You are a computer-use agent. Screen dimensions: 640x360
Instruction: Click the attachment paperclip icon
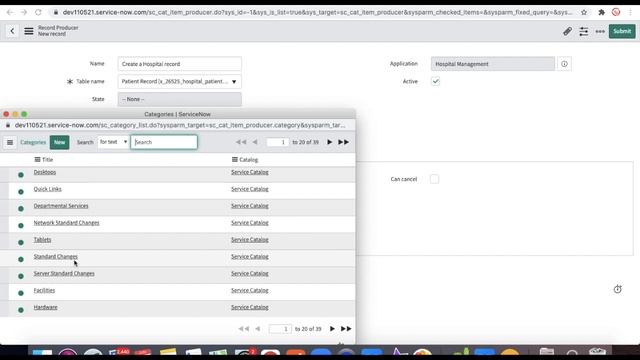click(x=567, y=31)
